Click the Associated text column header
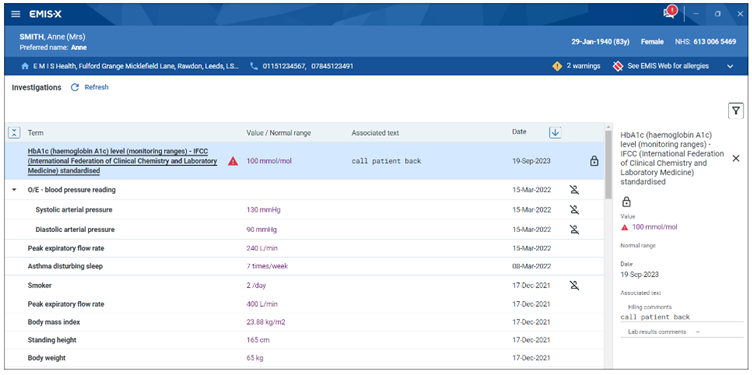Screen dimensions: 752x375 coord(375,133)
